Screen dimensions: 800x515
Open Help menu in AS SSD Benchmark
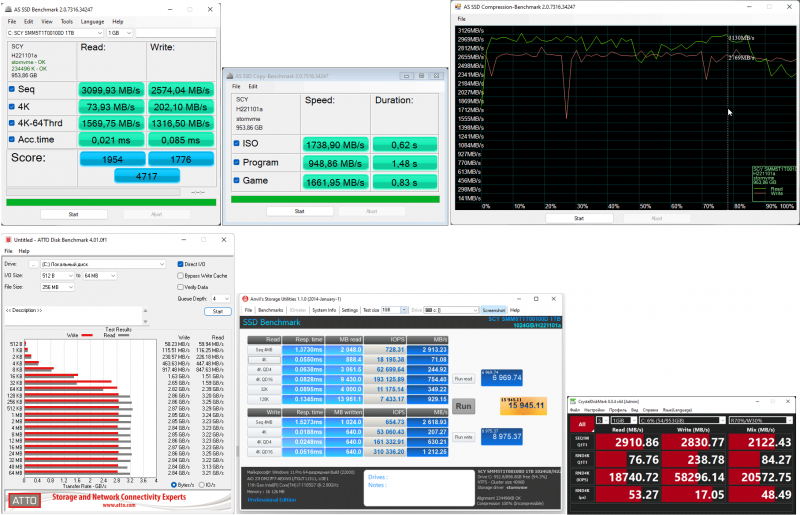tap(118, 21)
